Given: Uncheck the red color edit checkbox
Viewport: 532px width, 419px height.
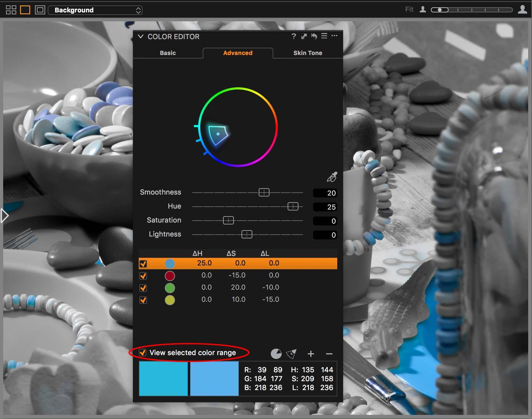Looking at the screenshot, I should (143, 276).
